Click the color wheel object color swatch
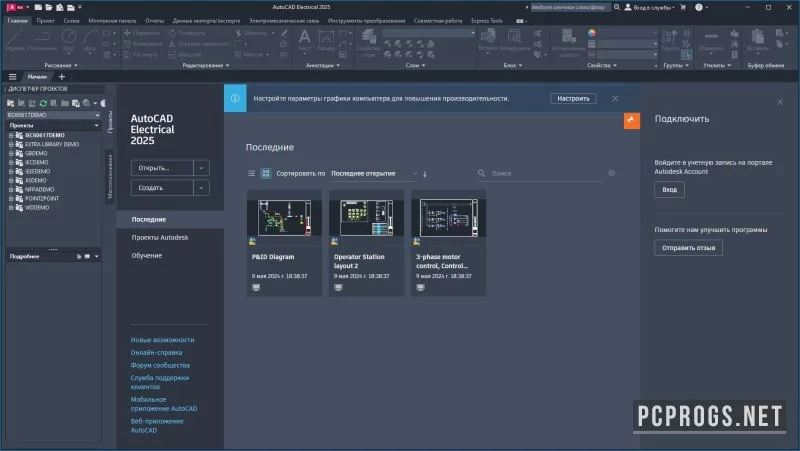800x451 pixels. [x=591, y=33]
